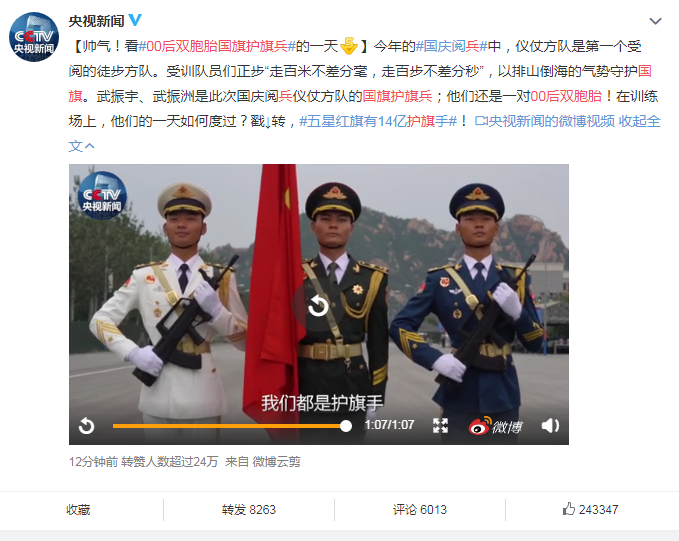Click the Weibo logo in video controls
Screen dimensions: 679x541
tap(495, 426)
